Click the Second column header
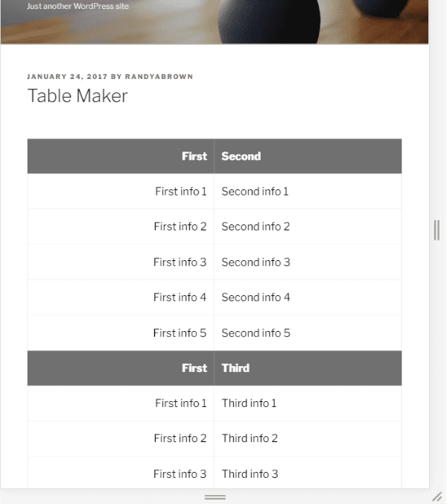Viewport: 447px width, 504px height. click(x=241, y=157)
